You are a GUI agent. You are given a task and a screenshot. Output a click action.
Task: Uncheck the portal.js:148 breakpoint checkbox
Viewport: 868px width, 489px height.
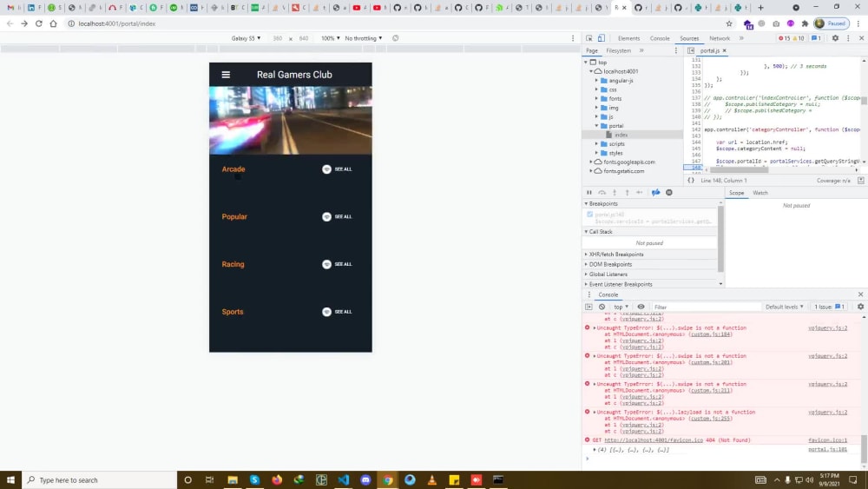[590, 215]
